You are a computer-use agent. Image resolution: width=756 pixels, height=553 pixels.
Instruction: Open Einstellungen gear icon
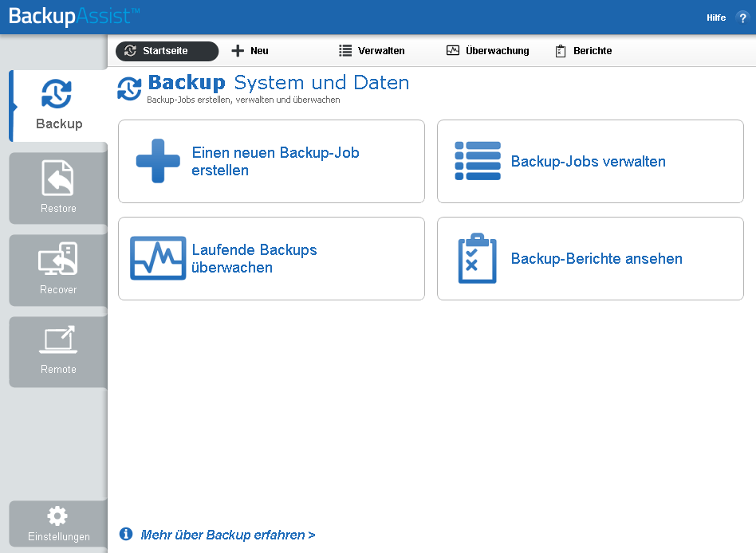coord(57,516)
